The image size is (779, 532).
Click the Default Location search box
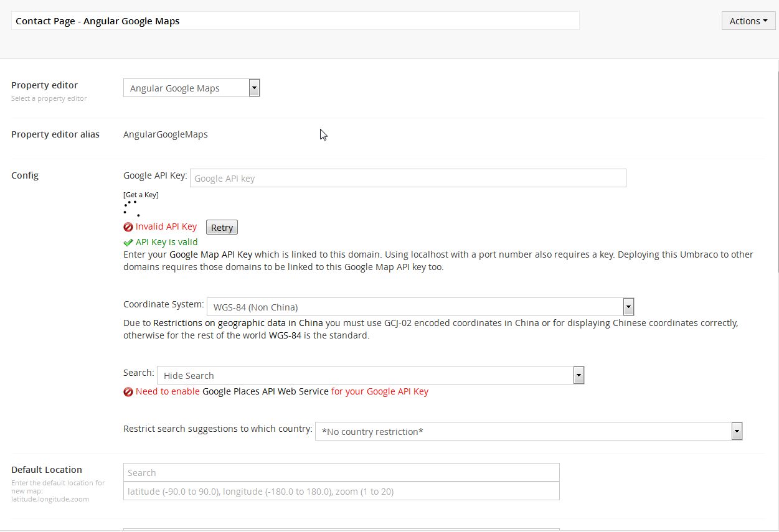341,472
